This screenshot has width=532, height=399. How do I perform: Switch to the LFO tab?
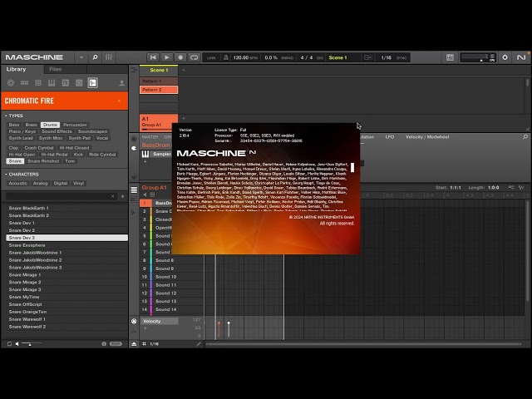(x=390, y=137)
